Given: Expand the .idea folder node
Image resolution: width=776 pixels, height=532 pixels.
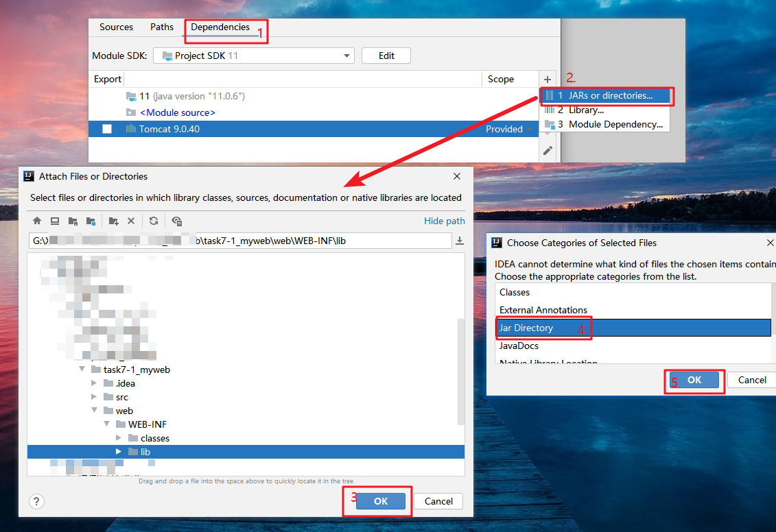Looking at the screenshot, I should pos(94,383).
